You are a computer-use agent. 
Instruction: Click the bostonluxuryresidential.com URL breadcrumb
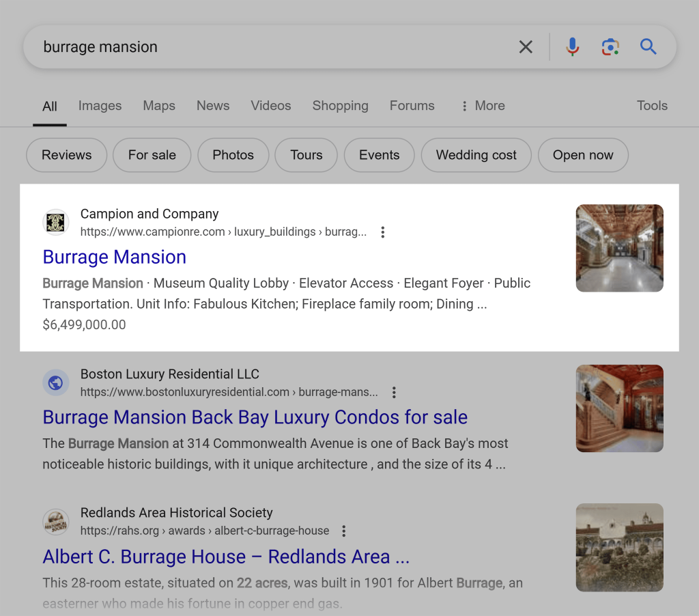pos(229,392)
